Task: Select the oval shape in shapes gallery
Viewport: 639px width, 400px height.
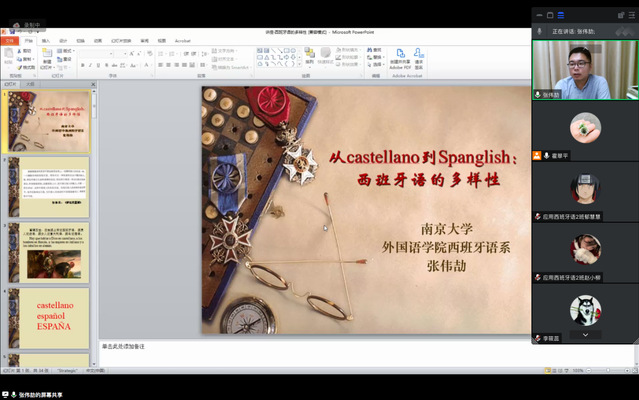Action: click(x=293, y=51)
